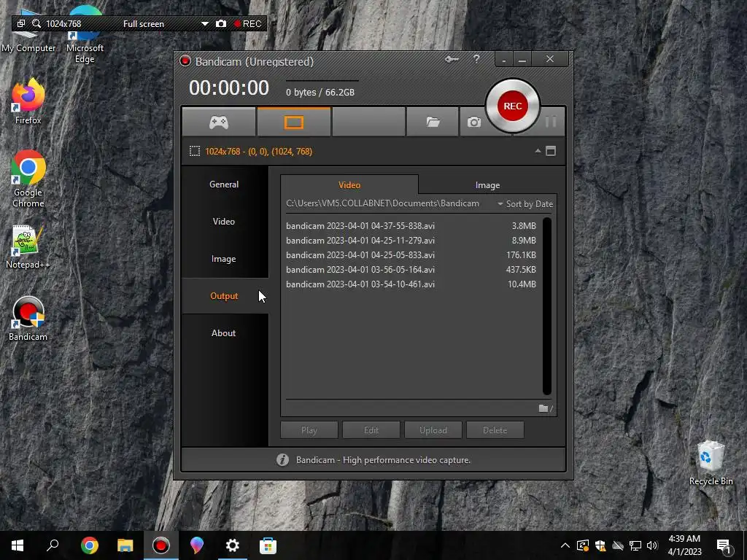
Task: Switch to the Image output tab
Action: point(487,184)
